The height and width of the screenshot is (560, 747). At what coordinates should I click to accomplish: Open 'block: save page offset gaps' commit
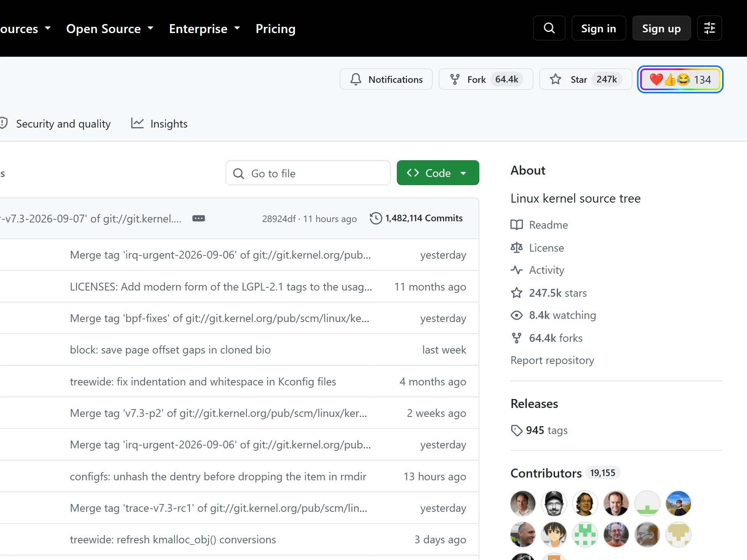(170, 350)
